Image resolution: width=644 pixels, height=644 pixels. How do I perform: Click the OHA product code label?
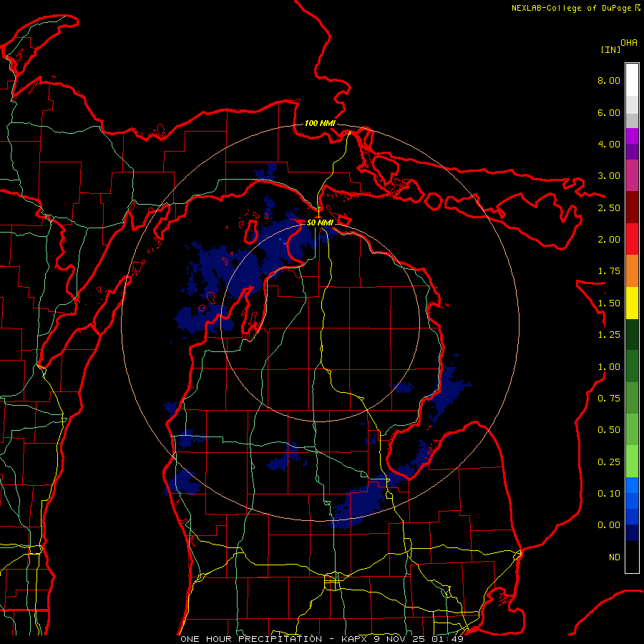[x=629, y=43]
